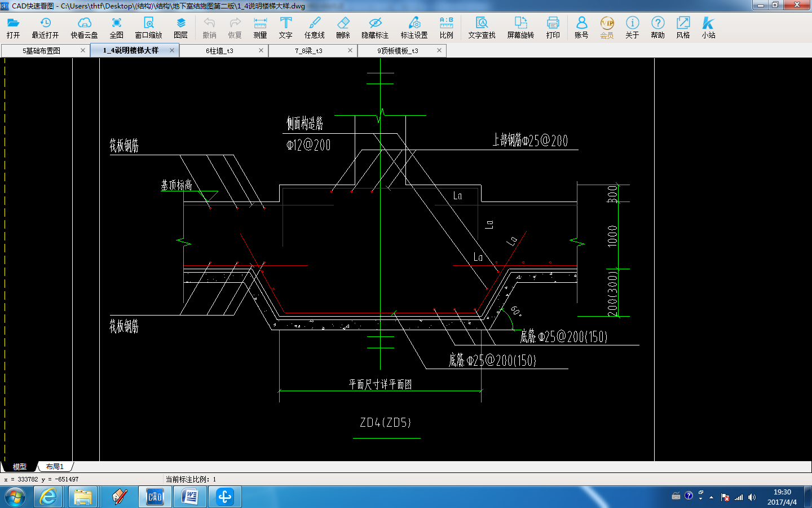The image size is (812, 508).
Task: Open the Windows Start button
Action: coord(15,497)
